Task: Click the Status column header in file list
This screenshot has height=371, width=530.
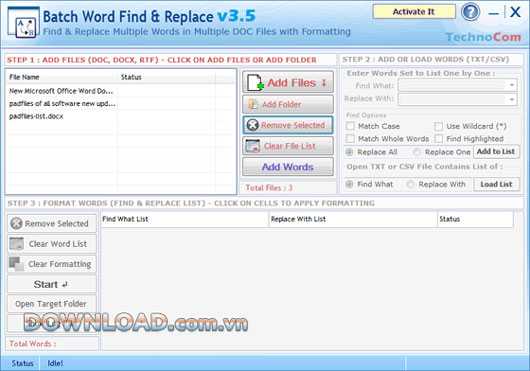Action: pyautogui.click(x=166, y=77)
